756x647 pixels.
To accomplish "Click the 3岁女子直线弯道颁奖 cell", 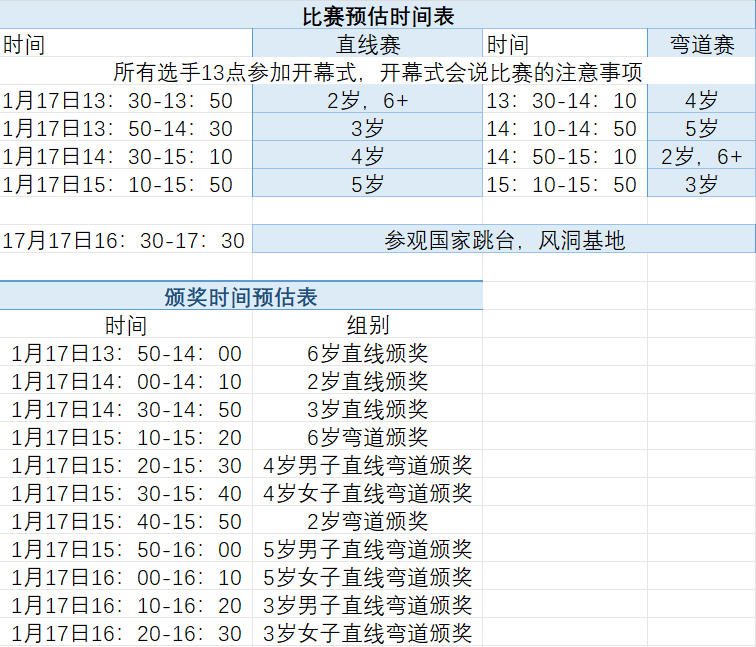I will 367,633.
